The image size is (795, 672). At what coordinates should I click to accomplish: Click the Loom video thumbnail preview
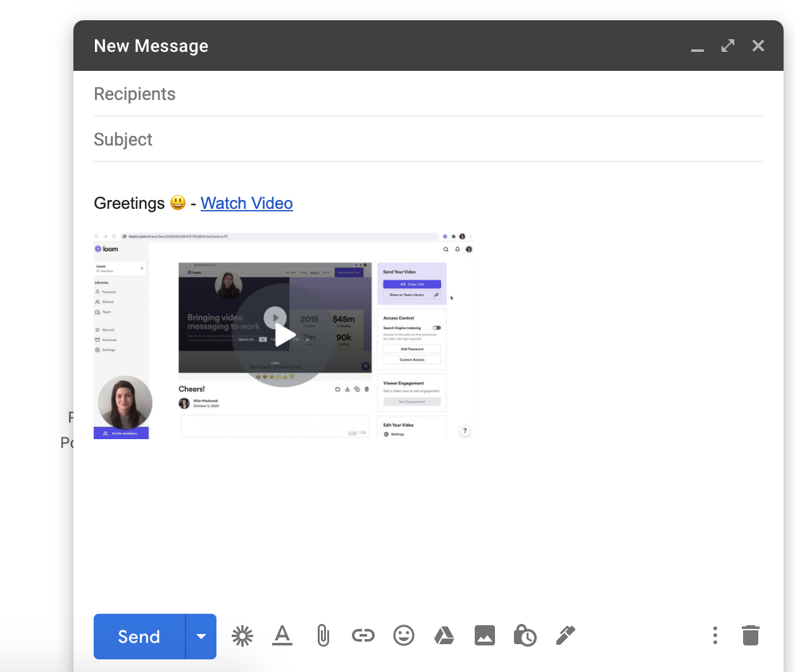pos(284,335)
